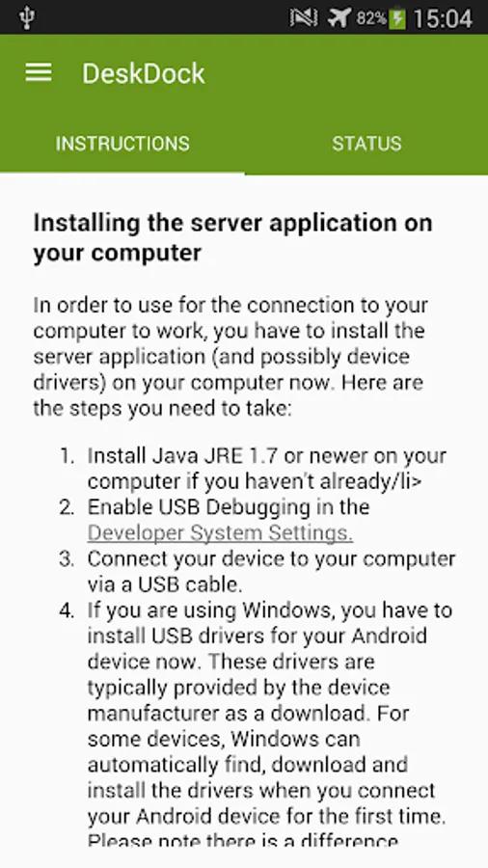Tap the USB connection status icon
Screen dimensions: 488x868
(x=26, y=18)
